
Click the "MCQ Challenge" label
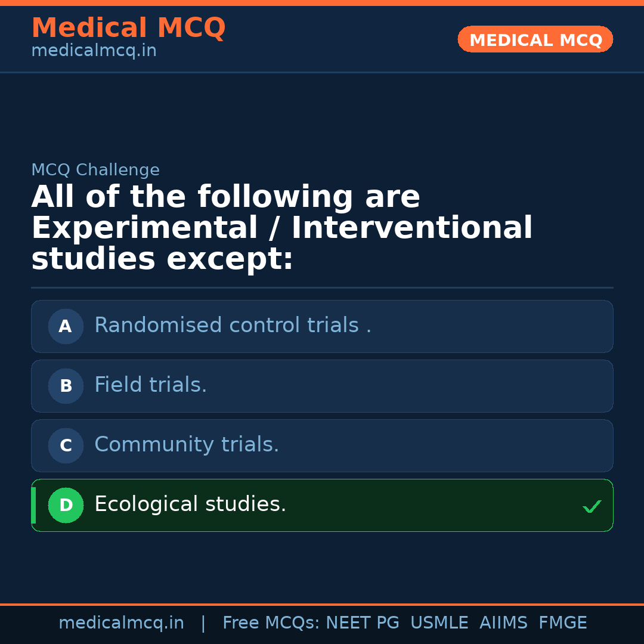(x=95, y=171)
